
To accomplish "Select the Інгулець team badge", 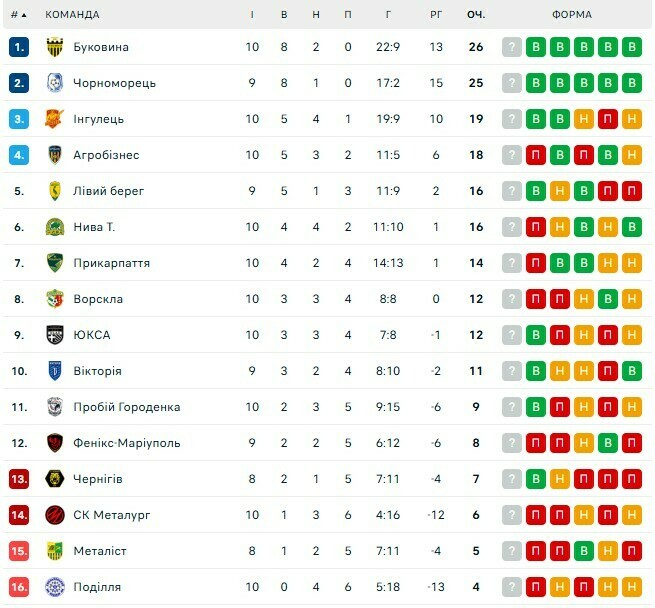I will 55,119.
